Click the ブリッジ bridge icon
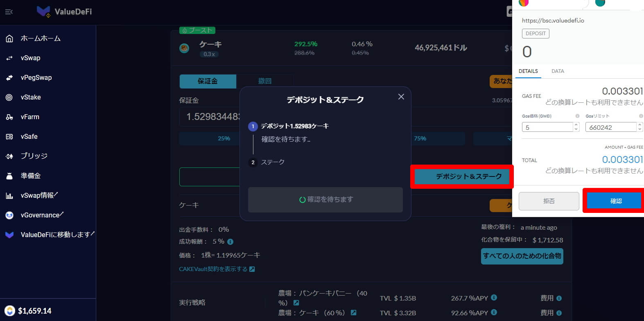644x321 pixels. point(9,156)
